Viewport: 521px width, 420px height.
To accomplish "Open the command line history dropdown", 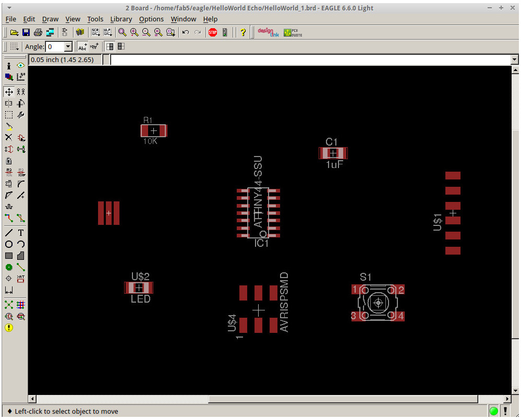I will pos(514,60).
